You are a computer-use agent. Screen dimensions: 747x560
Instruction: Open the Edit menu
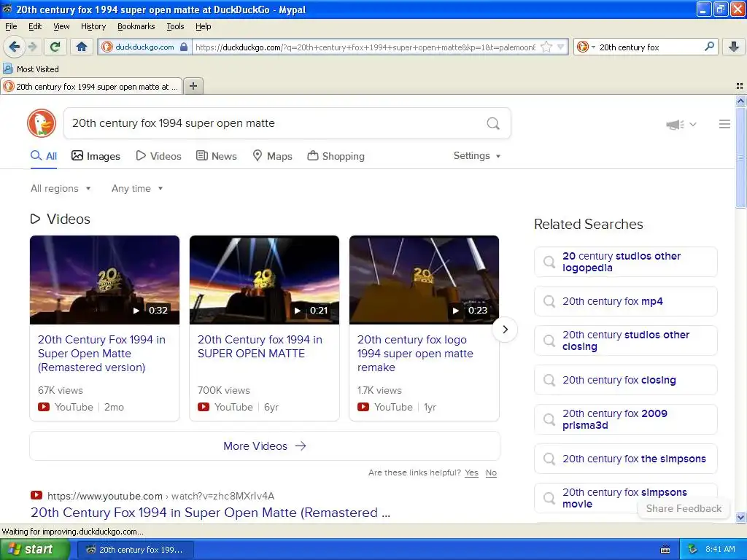point(35,26)
